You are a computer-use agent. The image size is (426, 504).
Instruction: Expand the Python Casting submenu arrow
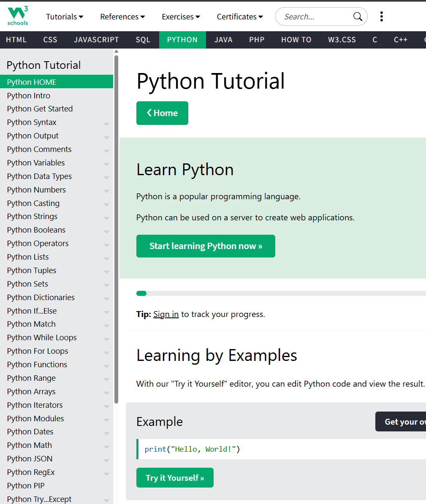coord(107,204)
